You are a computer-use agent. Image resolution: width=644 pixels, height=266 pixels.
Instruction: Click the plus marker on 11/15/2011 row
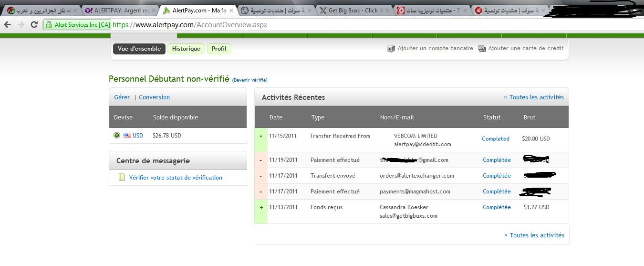click(x=261, y=136)
